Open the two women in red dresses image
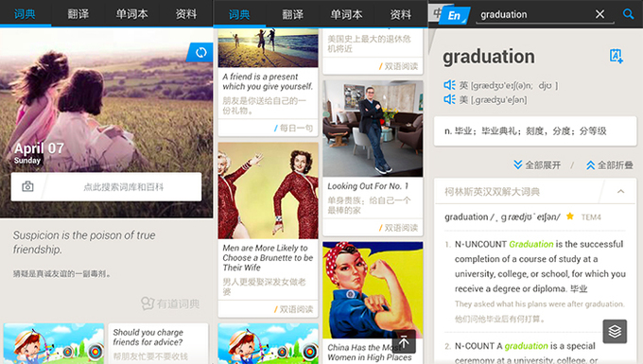Screen dimensions: 643x364 click(269, 191)
